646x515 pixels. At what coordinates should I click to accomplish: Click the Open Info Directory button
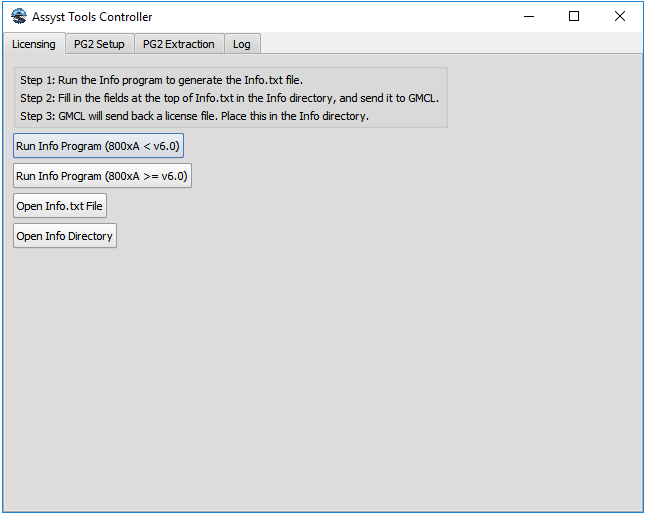coord(64,236)
